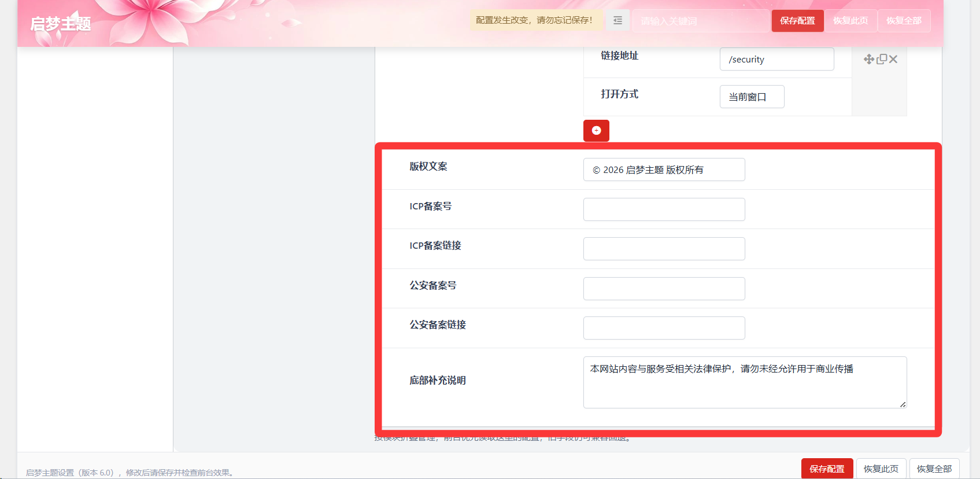Duplicate the /security link item with the clone icon

tap(882, 59)
